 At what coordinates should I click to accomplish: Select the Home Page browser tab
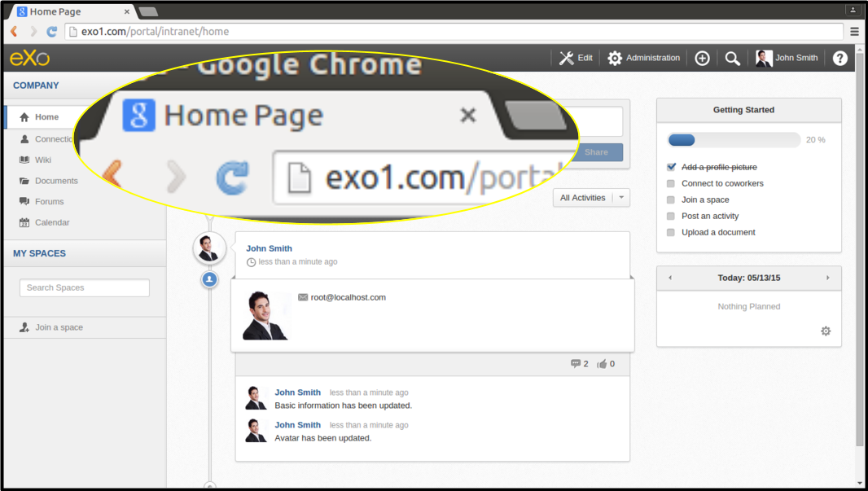click(73, 11)
